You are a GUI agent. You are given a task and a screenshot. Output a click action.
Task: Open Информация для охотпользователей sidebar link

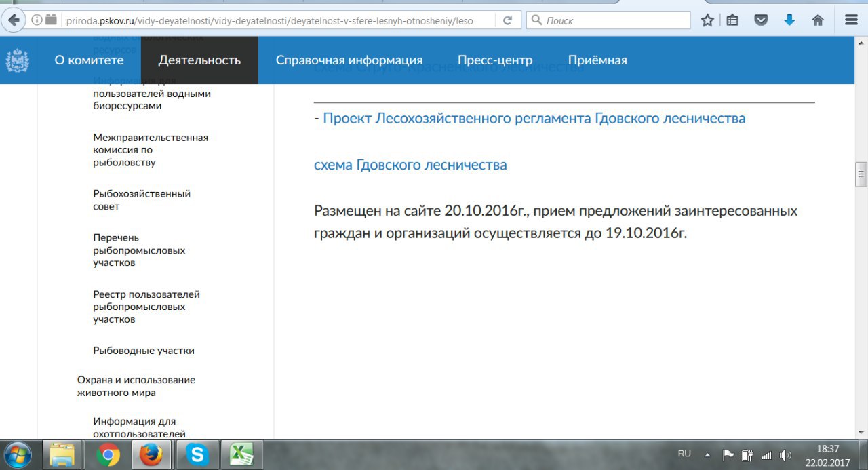click(139, 427)
